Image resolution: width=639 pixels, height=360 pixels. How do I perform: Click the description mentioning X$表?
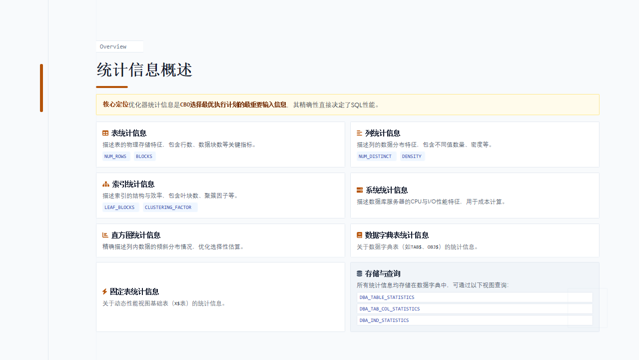[x=165, y=303]
